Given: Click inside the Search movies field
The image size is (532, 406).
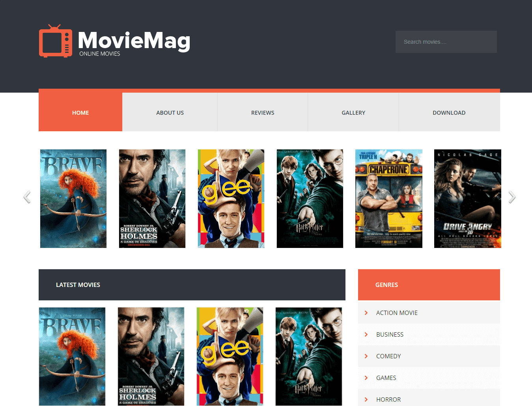Looking at the screenshot, I should click(x=446, y=41).
